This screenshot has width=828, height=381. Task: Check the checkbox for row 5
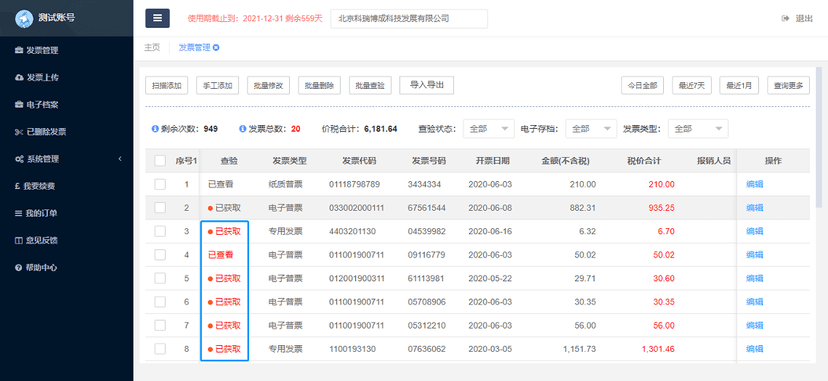pos(160,278)
